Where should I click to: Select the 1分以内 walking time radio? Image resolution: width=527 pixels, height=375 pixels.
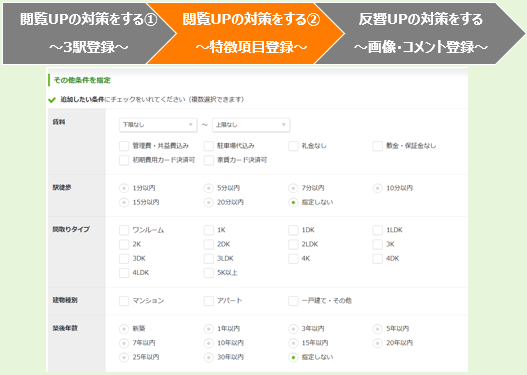124,188
